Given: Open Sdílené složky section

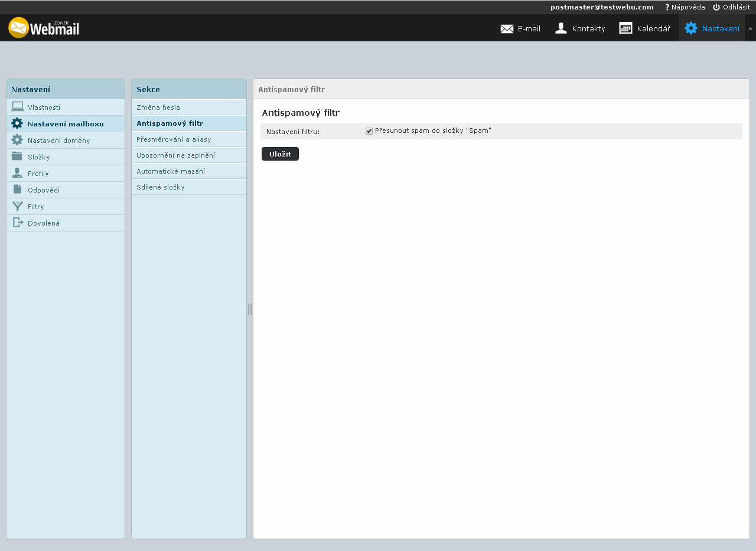Looking at the screenshot, I should (161, 187).
